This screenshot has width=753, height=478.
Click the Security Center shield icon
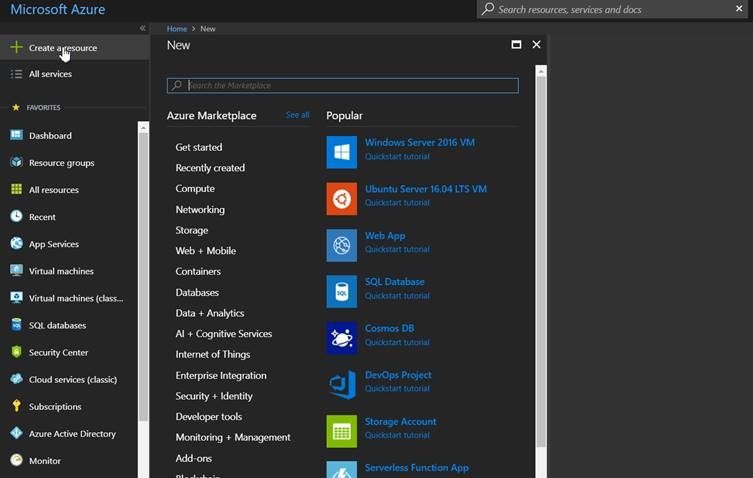16,352
